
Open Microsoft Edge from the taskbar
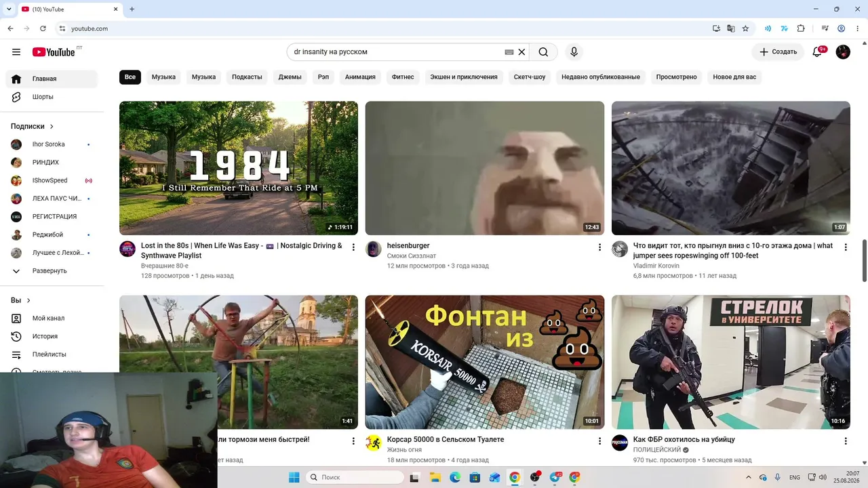[455, 477]
